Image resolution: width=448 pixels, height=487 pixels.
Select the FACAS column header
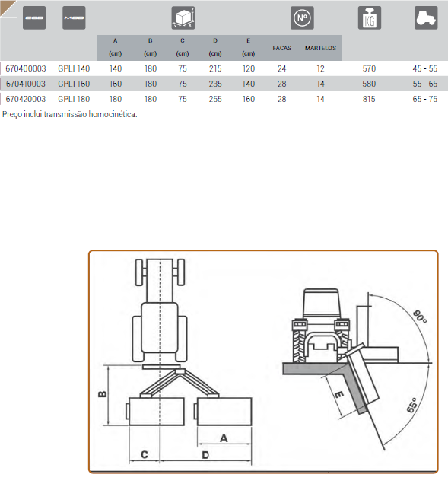click(x=282, y=48)
